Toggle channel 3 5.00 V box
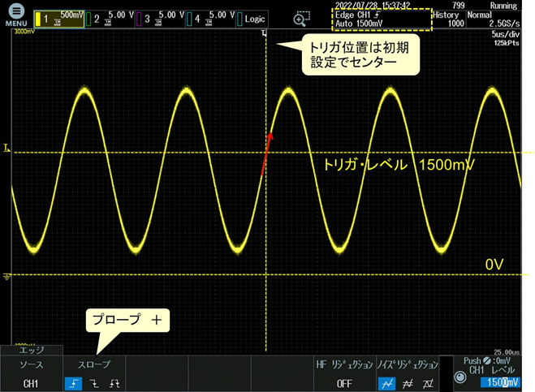 click(x=160, y=19)
